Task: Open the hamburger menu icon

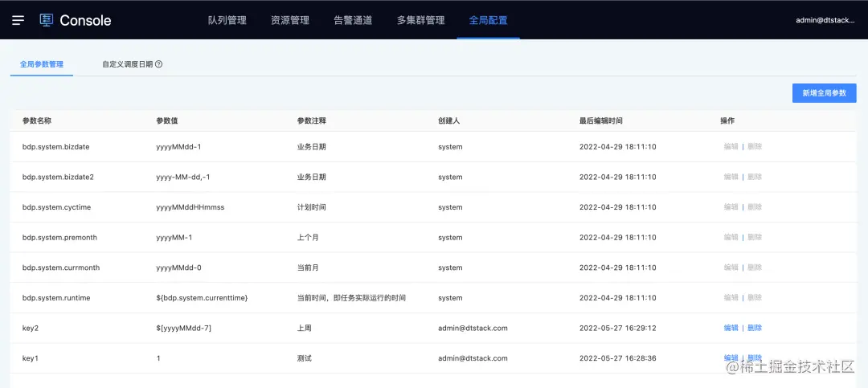Action: tap(18, 20)
